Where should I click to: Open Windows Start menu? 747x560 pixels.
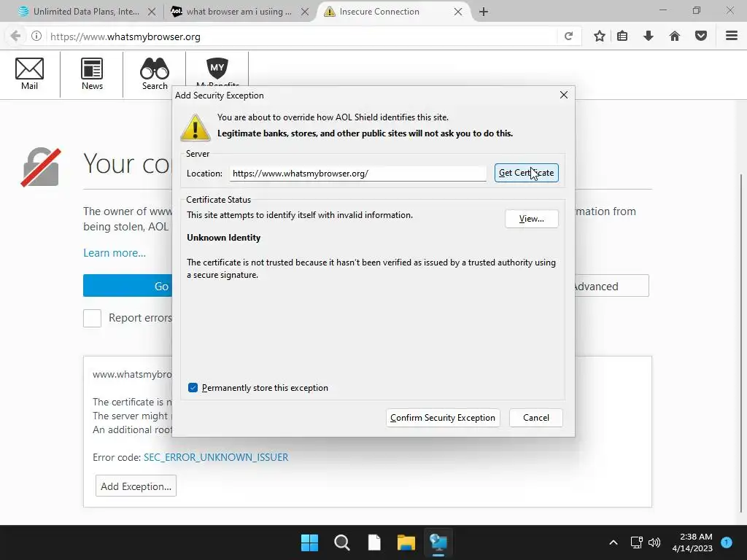tap(309, 542)
